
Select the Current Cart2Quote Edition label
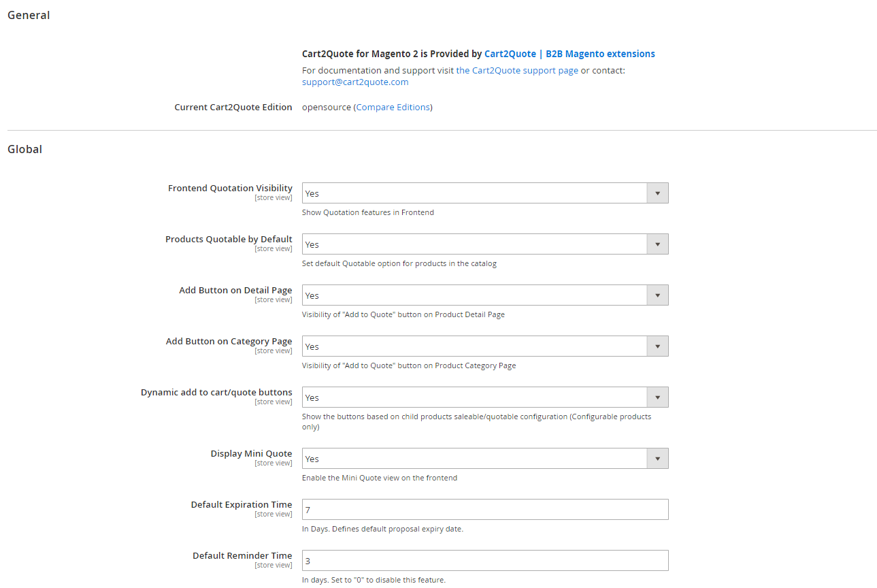[x=233, y=107]
